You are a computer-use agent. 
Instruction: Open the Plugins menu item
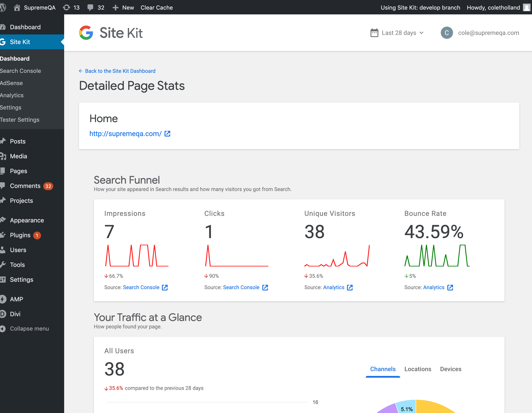[x=20, y=235]
